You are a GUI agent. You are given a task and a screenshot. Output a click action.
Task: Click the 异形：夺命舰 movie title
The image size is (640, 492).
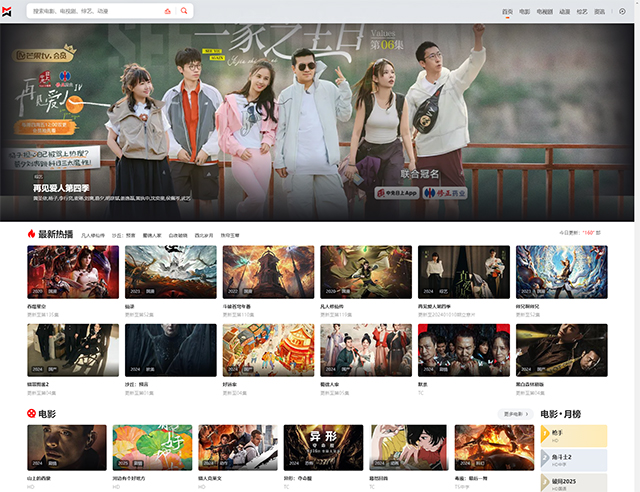coord(298,478)
